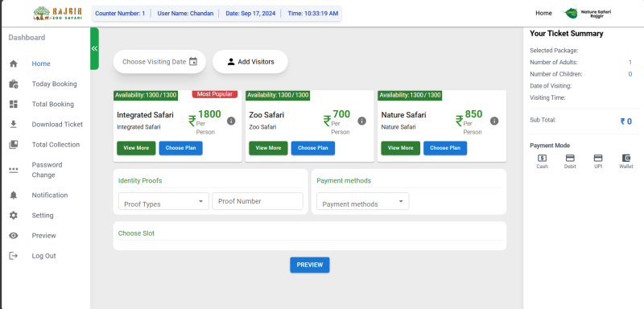View More for Nature Safari
The height and width of the screenshot is (309, 644).
[x=400, y=148]
